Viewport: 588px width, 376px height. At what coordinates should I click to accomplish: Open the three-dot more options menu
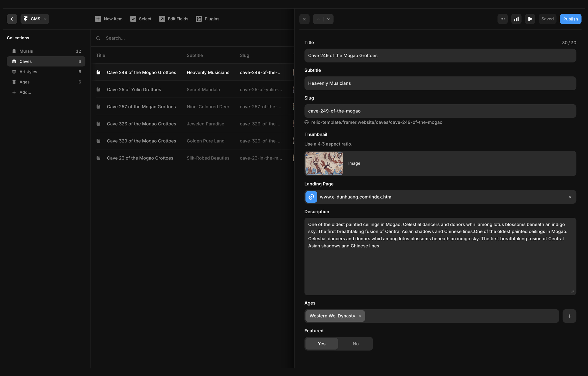[502, 19]
